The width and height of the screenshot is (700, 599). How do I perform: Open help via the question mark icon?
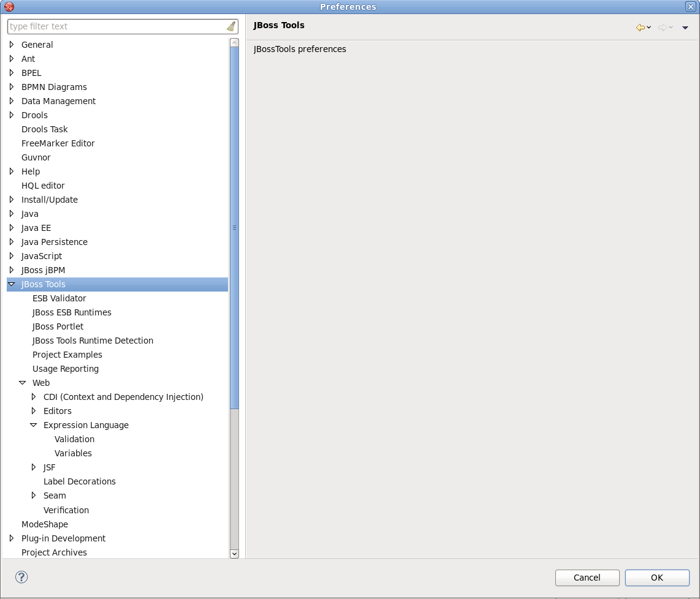coord(21,577)
